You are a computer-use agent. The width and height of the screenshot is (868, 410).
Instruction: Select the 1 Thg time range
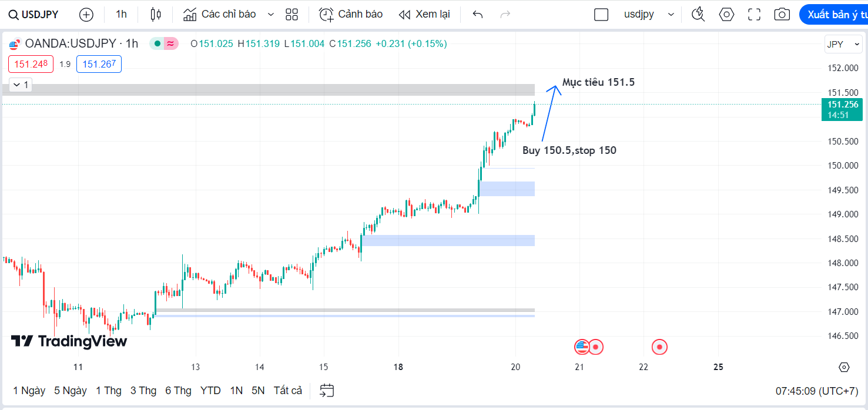tap(109, 391)
